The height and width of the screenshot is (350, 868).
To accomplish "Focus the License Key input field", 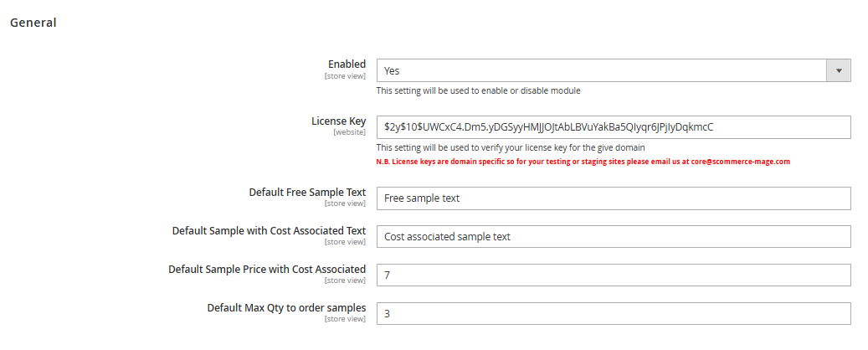I will pos(613,127).
